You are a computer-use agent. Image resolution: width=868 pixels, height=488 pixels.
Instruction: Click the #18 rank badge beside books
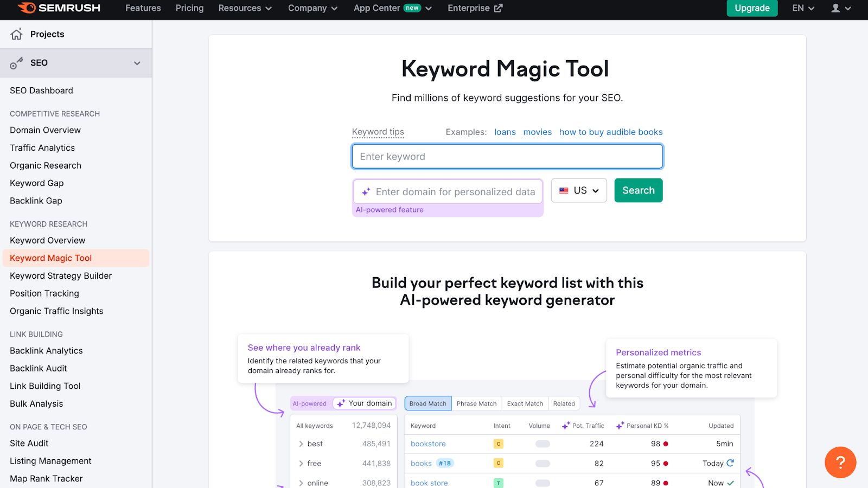pyautogui.click(x=445, y=463)
